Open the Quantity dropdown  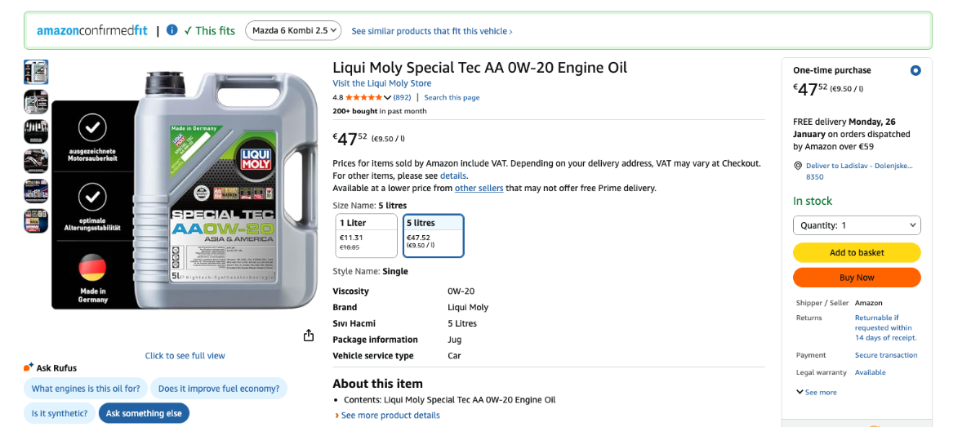pos(857,225)
